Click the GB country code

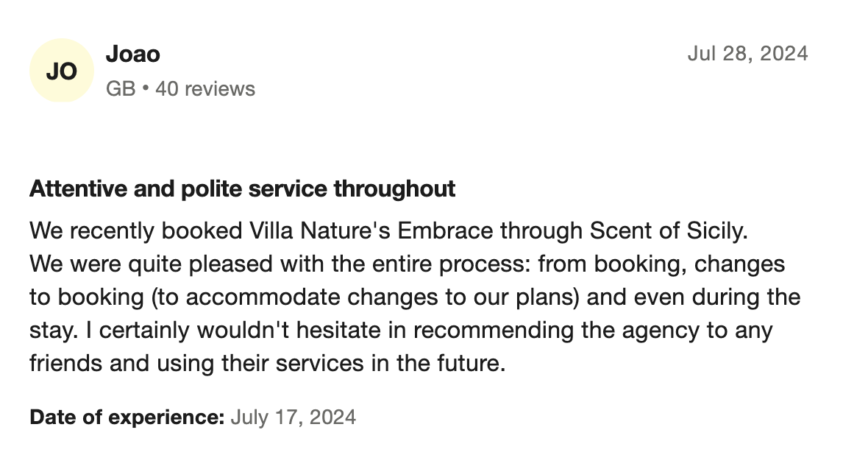[121, 89]
